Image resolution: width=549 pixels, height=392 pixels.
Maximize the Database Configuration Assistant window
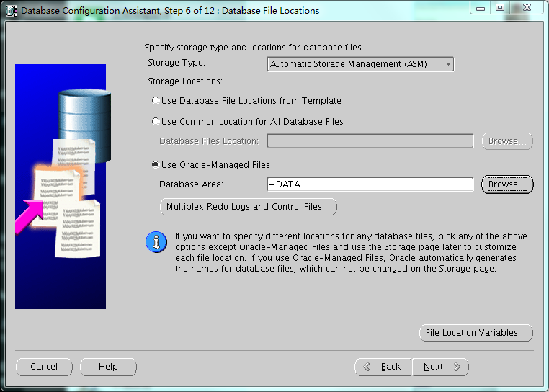coord(500,8)
